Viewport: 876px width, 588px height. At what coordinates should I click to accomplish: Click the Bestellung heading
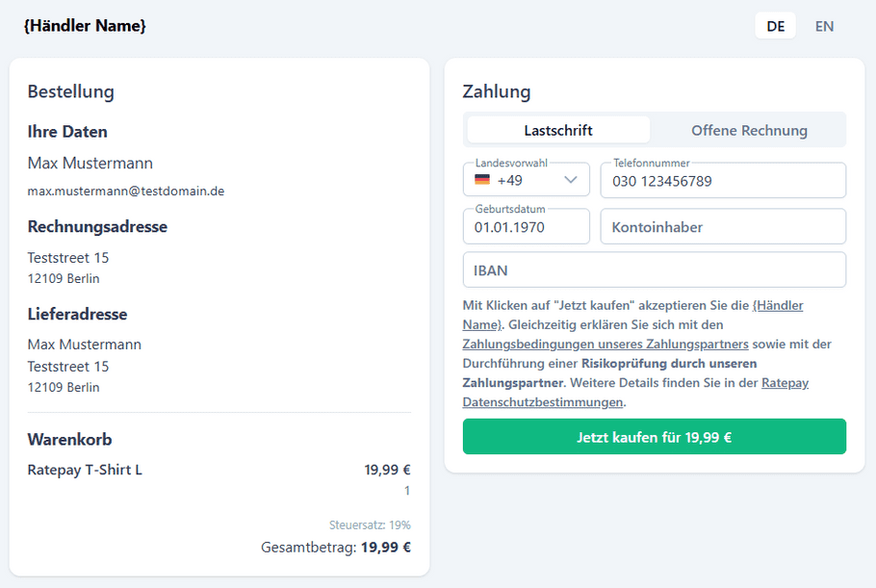click(71, 91)
